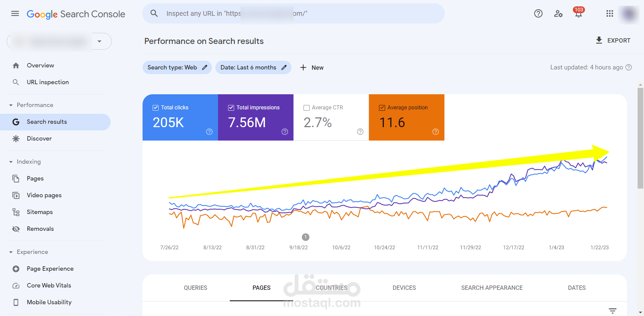Open the Dates tab
Viewport: 644px width, 316px height.
pyautogui.click(x=577, y=288)
